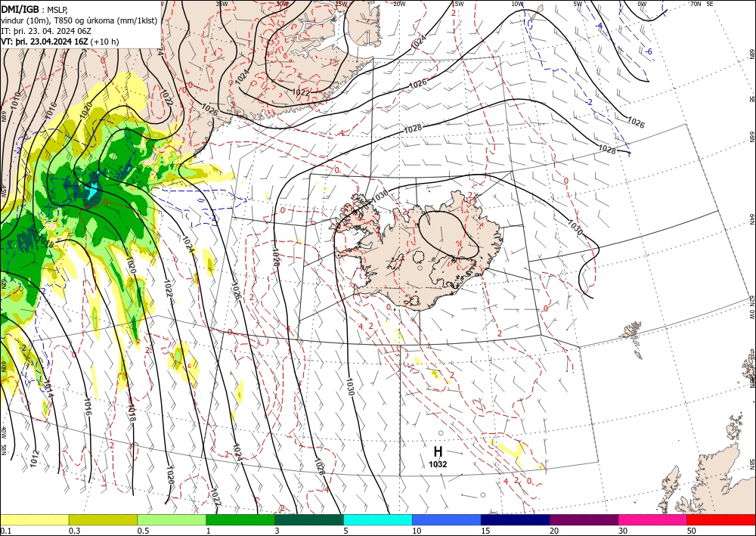
Task: Click the "20" legend scale value
Action: click(x=554, y=531)
